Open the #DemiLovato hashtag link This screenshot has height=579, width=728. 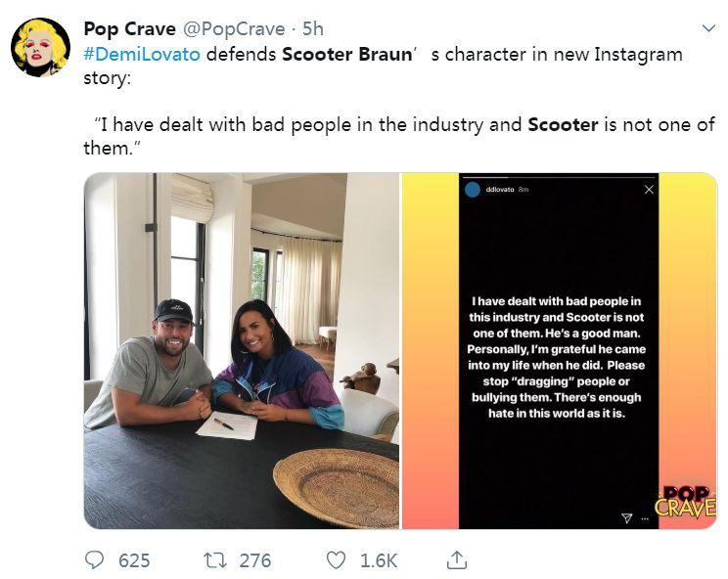142,54
